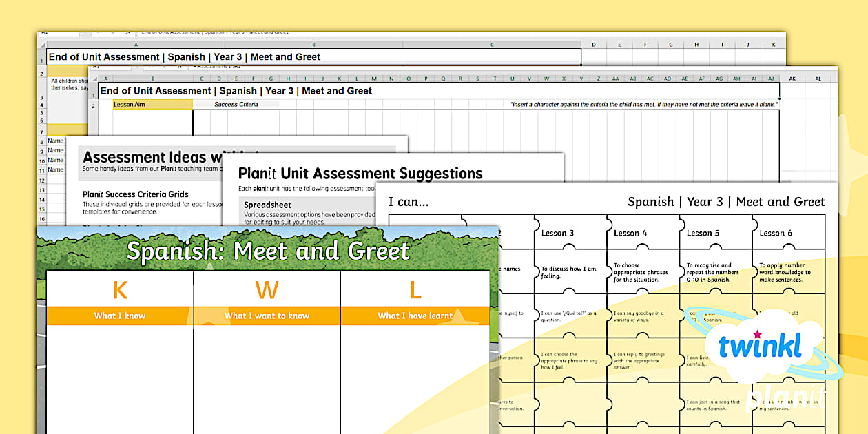This screenshot has height=434, width=868.
Task: Click the Select All corner button above the row numbers
Action: coord(94,79)
